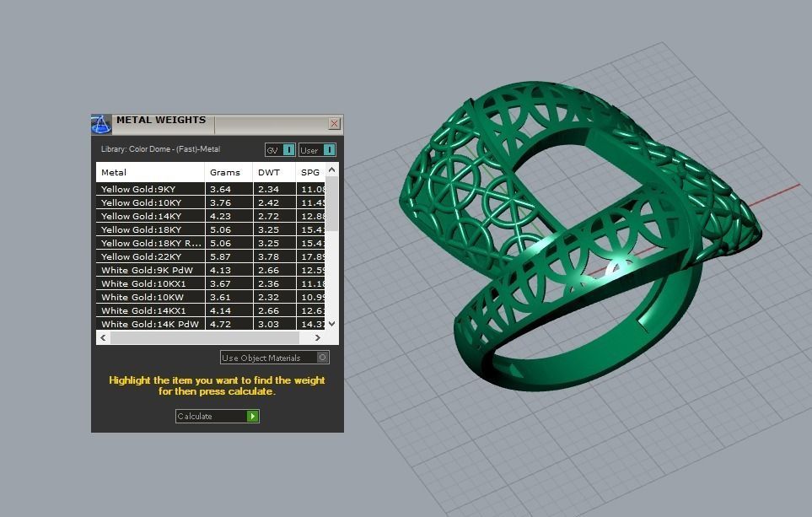Select the White Gold:10KX1 row
812x517 pixels.
(210, 283)
